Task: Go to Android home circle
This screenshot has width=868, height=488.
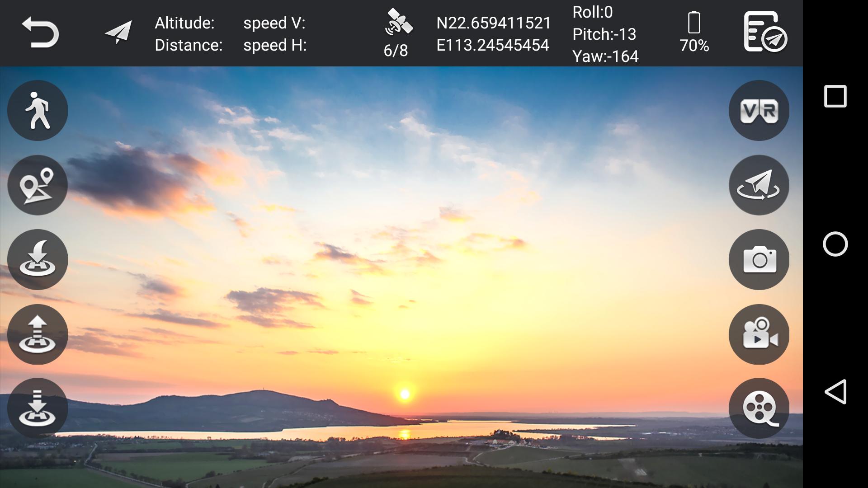Action: [835, 244]
